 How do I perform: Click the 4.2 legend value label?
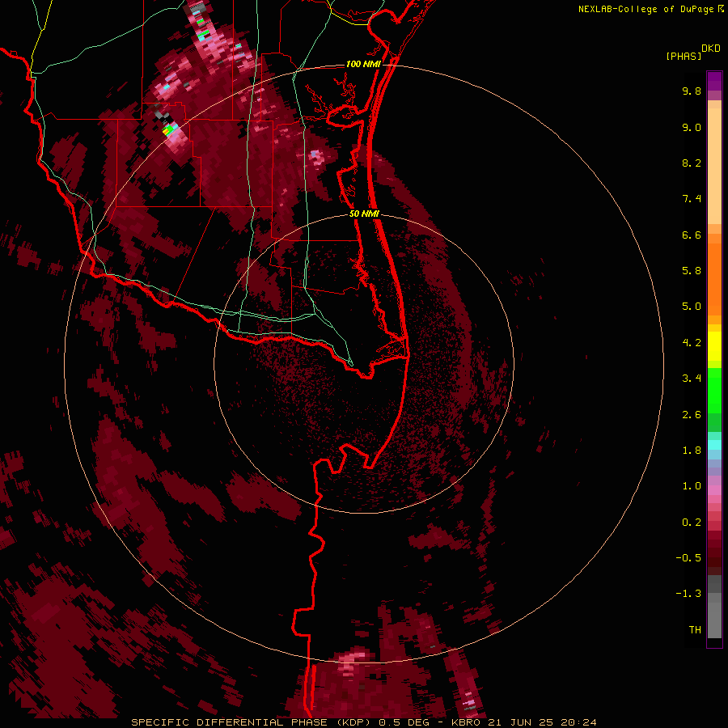click(x=692, y=343)
